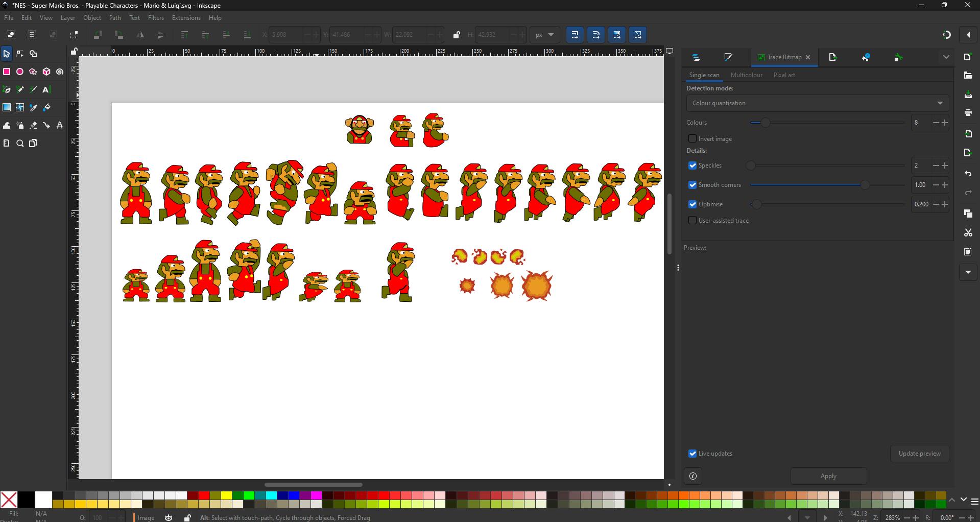This screenshot has width=980, height=522.
Task: Toggle the Live updates checkbox
Action: [692, 454]
